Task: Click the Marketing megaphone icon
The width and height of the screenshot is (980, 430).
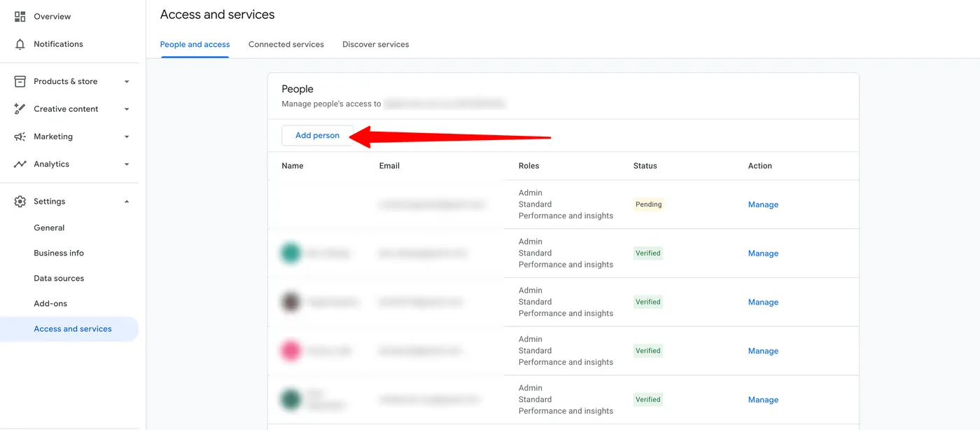Action: point(20,137)
